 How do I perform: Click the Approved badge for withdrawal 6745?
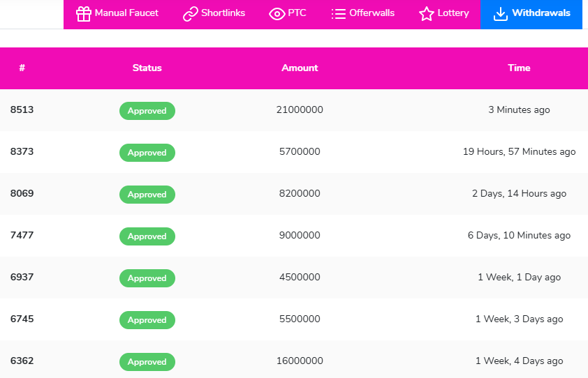tap(147, 320)
